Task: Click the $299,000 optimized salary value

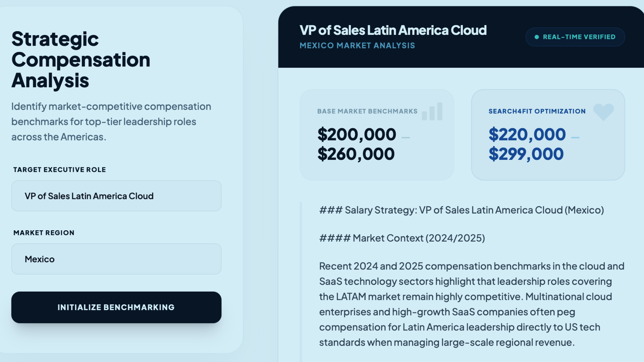Action: 526,154
